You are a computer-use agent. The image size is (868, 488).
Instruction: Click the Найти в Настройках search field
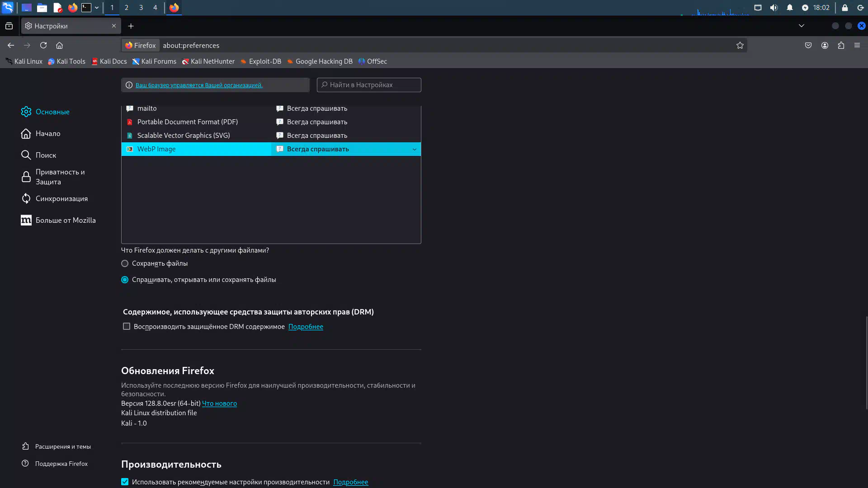369,85
